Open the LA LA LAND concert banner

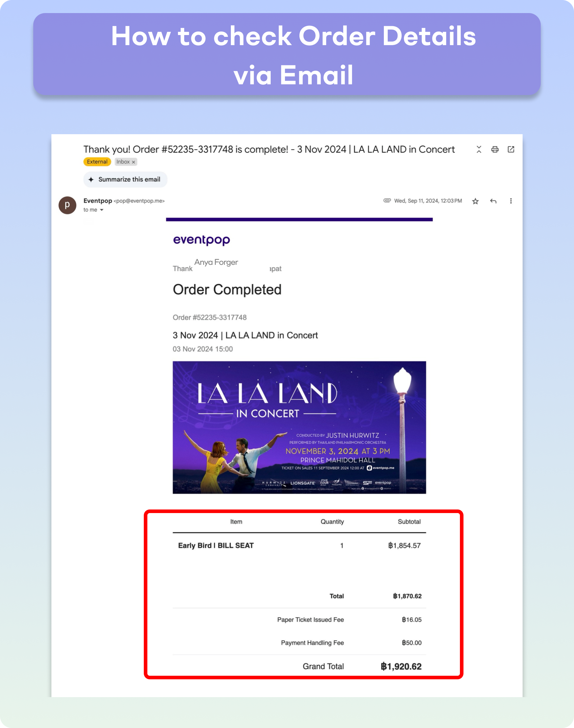[x=299, y=428]
